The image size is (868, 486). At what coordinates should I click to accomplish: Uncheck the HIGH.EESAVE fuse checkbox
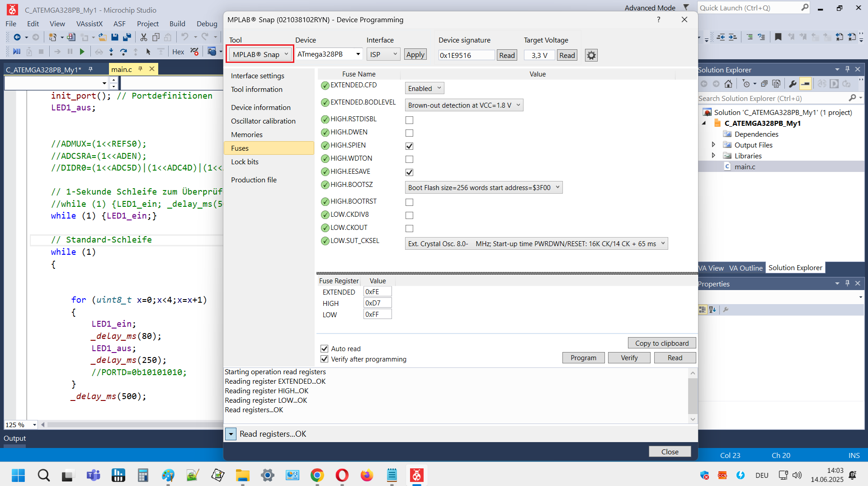pos(409,172)
